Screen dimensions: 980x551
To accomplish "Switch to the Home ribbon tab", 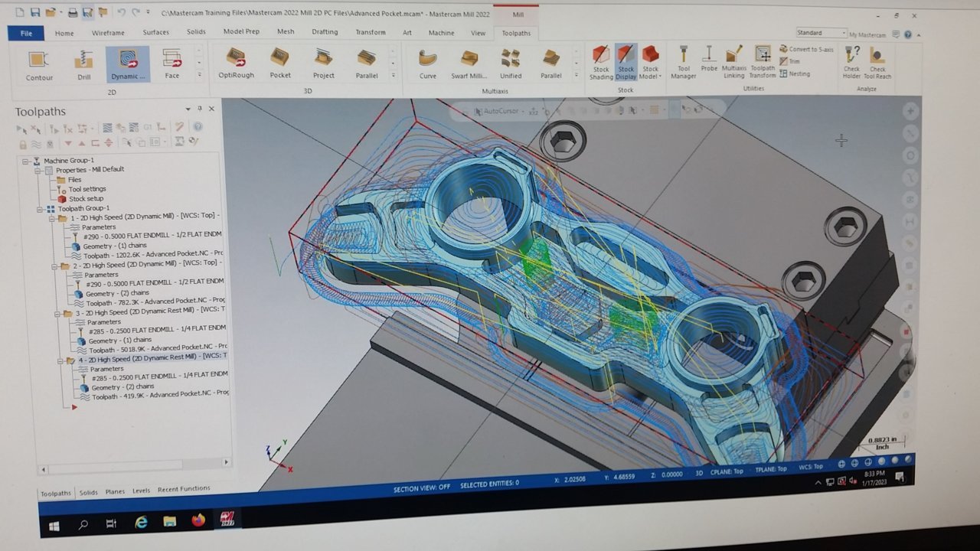I will pos(64,33).
